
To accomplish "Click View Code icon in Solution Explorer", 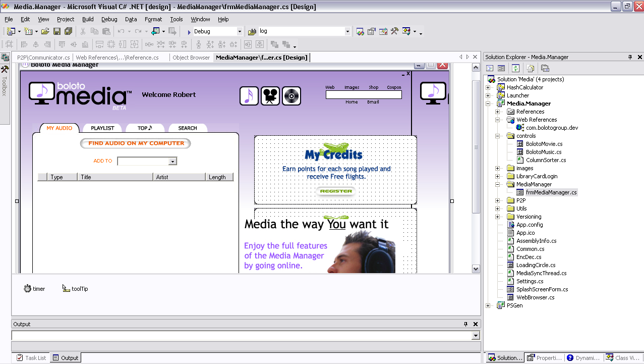I will pyautogui.click(x=489, y=68).
